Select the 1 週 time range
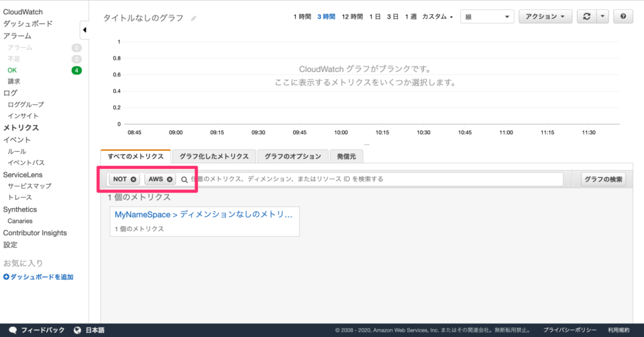Image resolution: width=644 pixels, height=337 pixels. click(x=411, y=17)
